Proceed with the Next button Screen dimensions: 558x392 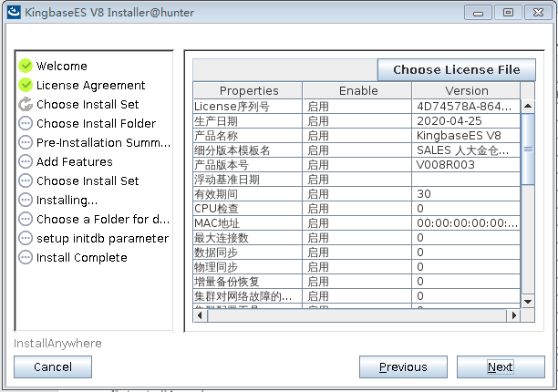click(x=500, y=366)
